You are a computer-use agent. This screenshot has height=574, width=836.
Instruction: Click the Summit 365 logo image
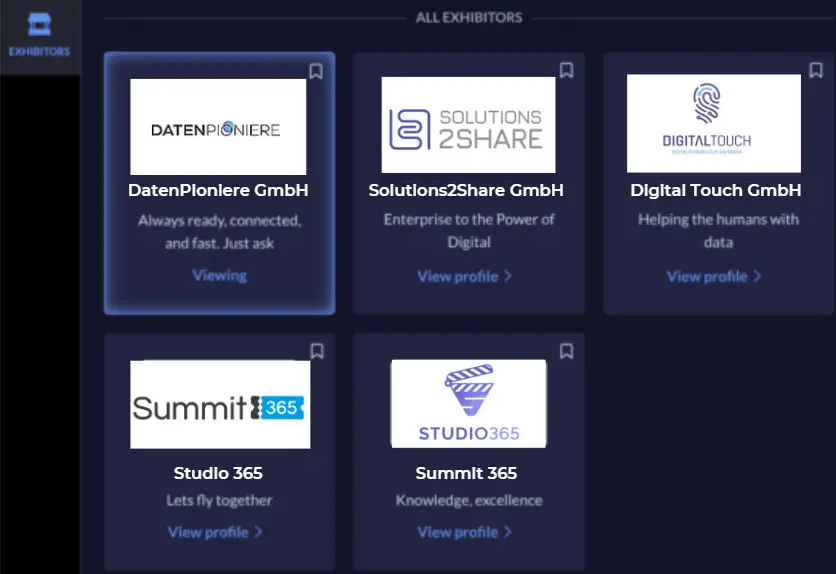tap(220, 405)
